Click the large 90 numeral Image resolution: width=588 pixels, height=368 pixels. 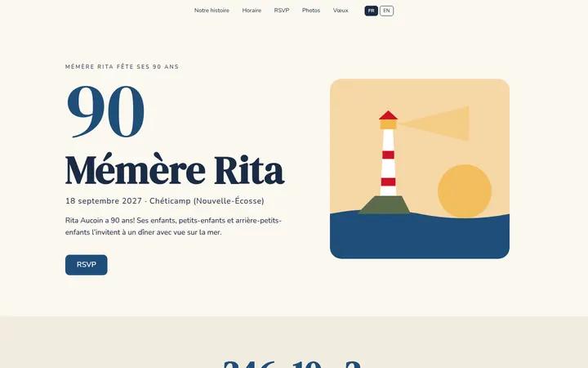point(105,111)
